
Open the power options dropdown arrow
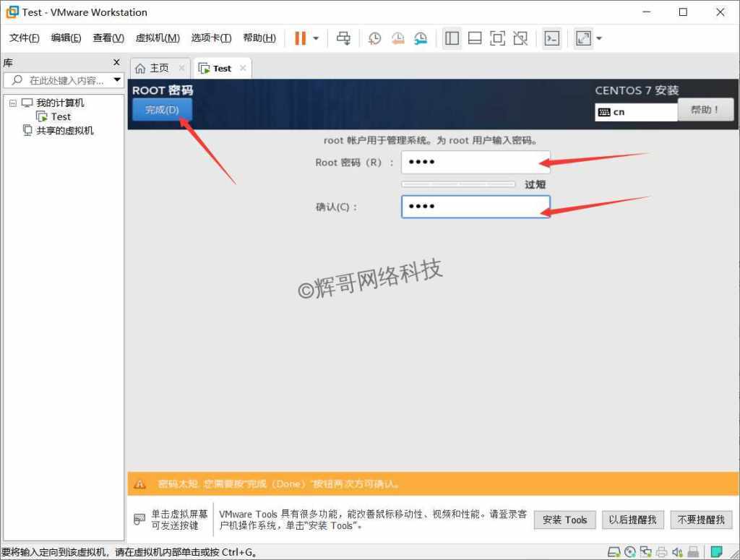(316, 38)
